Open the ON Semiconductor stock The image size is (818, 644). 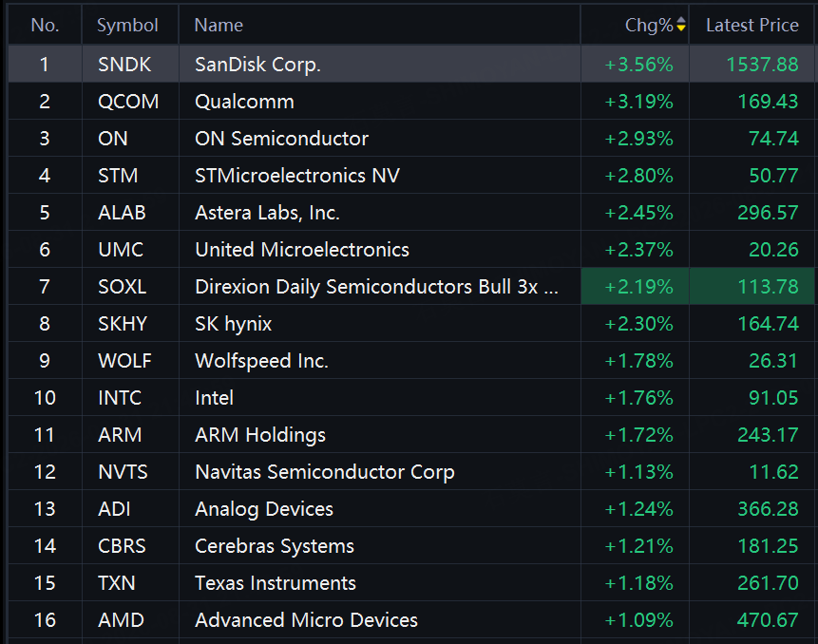(282, 139)
